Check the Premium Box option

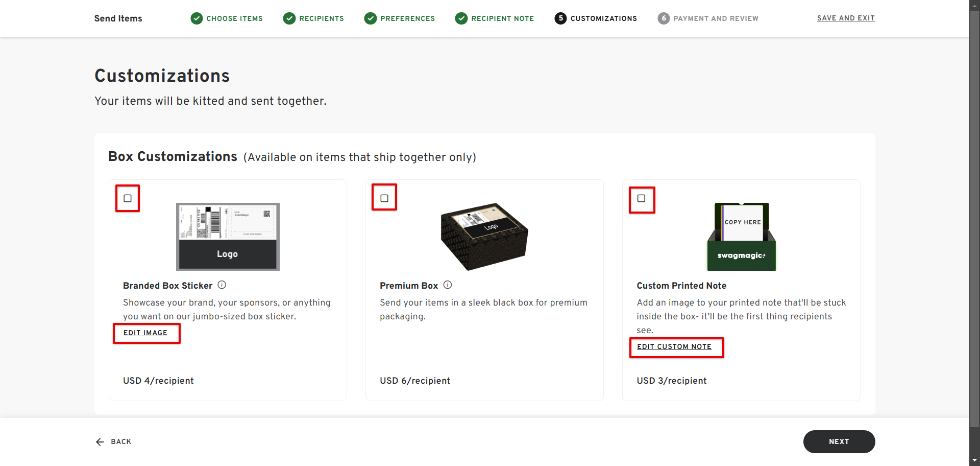pyautogui.click(x=384, y=198)
